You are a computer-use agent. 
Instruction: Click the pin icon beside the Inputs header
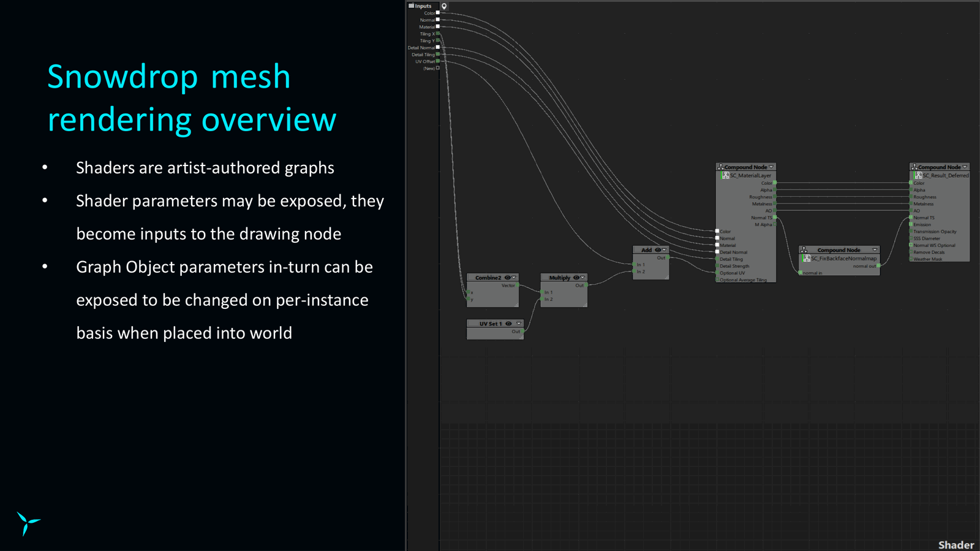coord(444,6)
